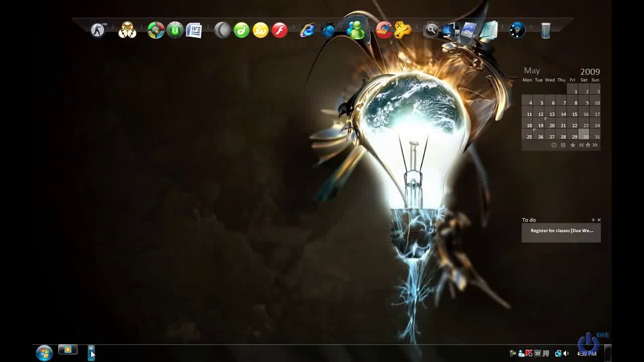This screenshot has height=362, width=644.
Task: Open the yellow hazmat figure dock icon
Action: coord(127,30)
